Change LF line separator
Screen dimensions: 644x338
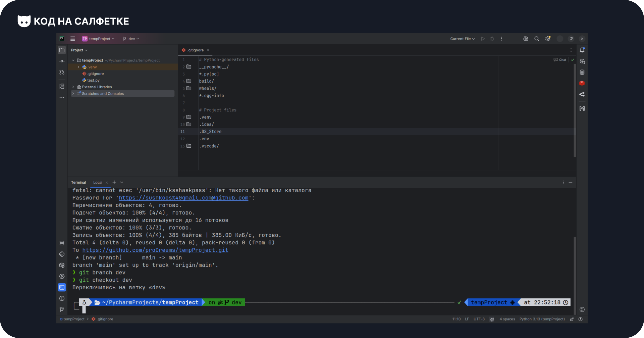[x=467, y=319]
